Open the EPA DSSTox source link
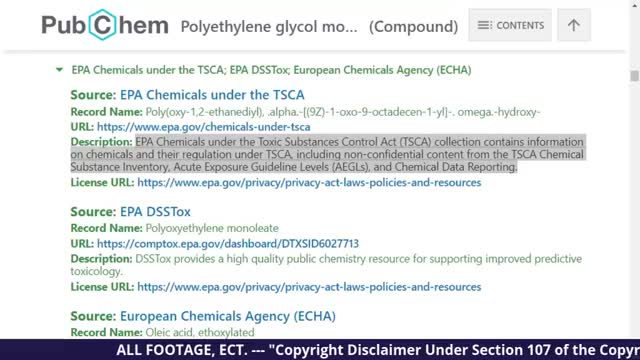The height and width of the screenshot is (360, 640). 155,211
